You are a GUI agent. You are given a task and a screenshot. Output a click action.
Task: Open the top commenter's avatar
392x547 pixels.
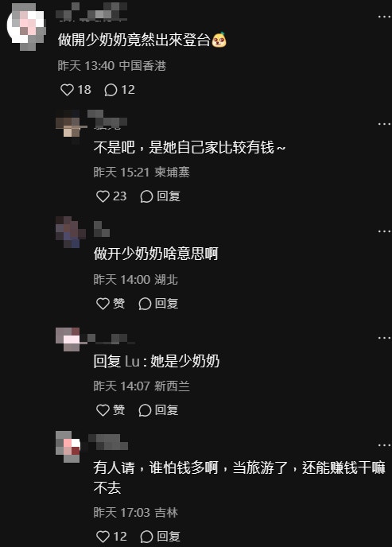[x=26, y=26]
